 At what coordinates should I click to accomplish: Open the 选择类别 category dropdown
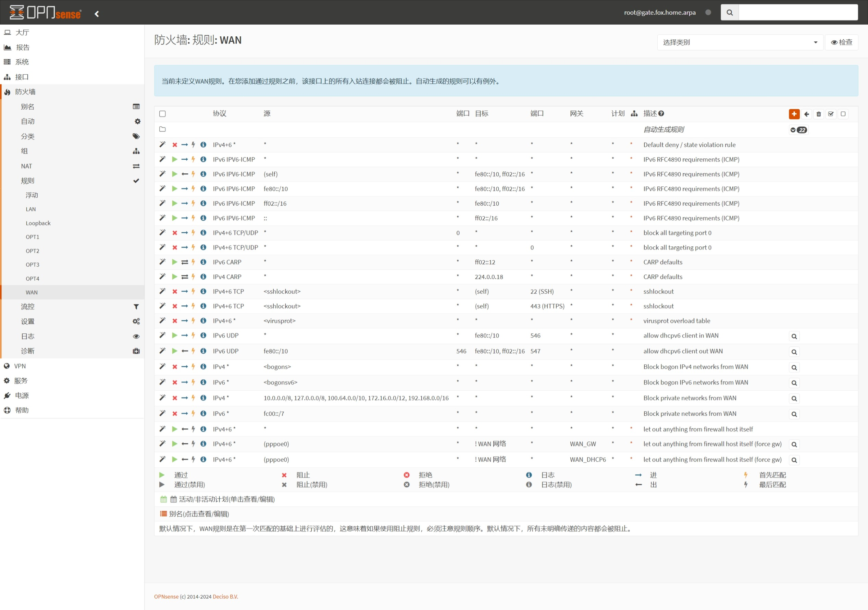(740, 42)
